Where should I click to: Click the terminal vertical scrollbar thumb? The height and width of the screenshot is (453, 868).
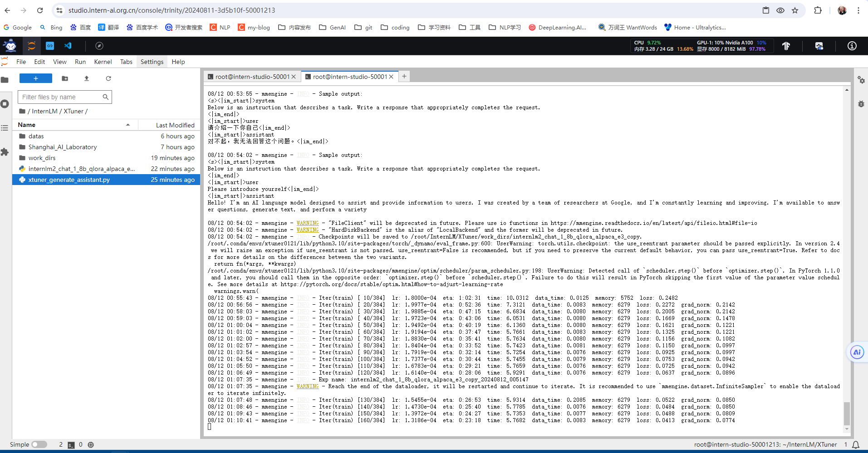tap(847, 413)
